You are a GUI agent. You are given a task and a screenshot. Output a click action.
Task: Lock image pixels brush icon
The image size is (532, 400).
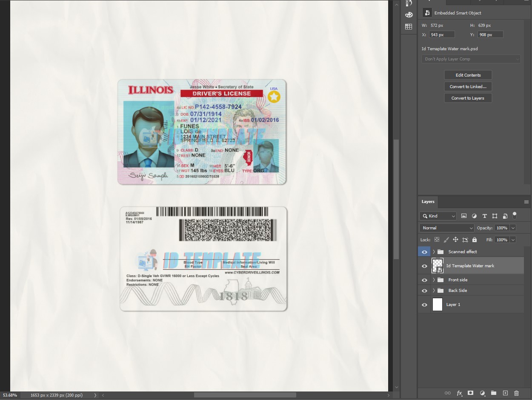pyautogui.click(x=446, y=240)
